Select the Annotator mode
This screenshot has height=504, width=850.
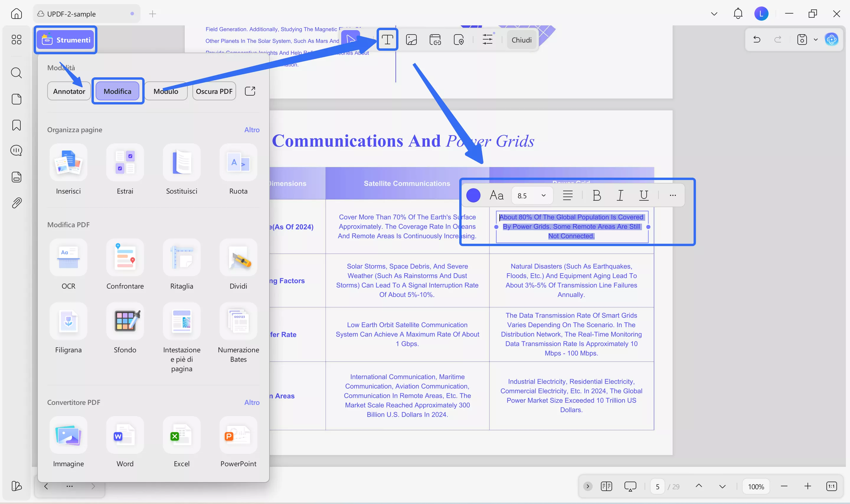[x=69, y=91]
